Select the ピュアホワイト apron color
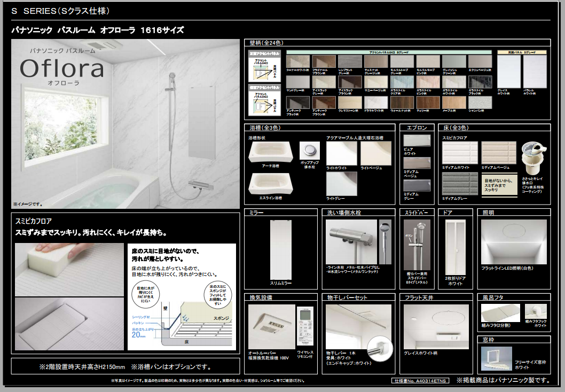The image size is (565, 392). pyautogui.click(x=417, y=140)
